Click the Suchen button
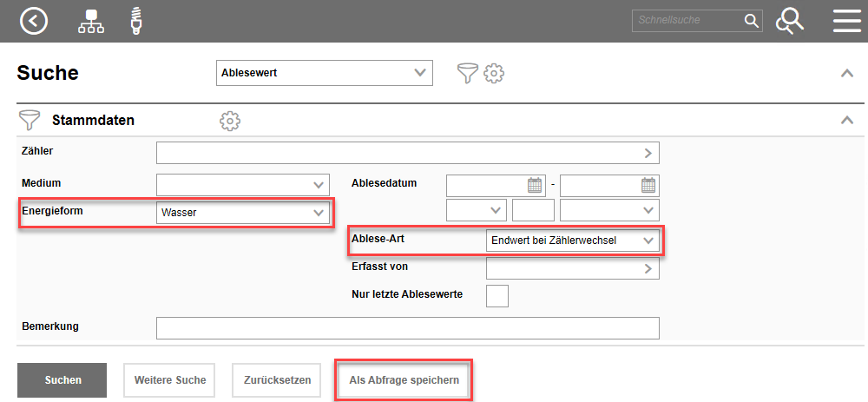868x402 pixels. [62, 380]
